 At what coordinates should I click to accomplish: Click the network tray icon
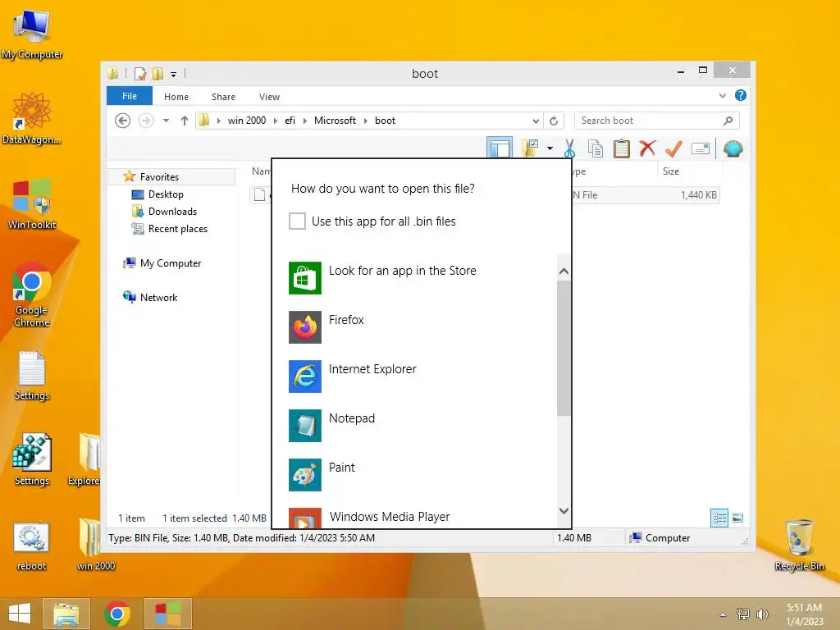click(x=743, y=614)
